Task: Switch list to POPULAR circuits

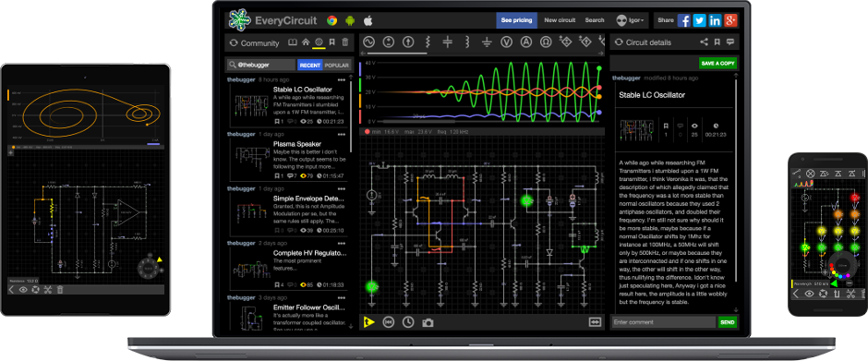Action: click(x=336, y=66)
